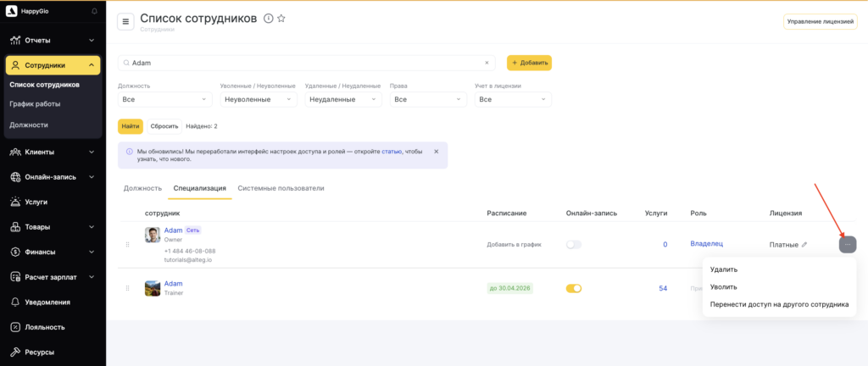Open the Должность filter dropdown
868x366 pixels.
(x=165, y=99)
